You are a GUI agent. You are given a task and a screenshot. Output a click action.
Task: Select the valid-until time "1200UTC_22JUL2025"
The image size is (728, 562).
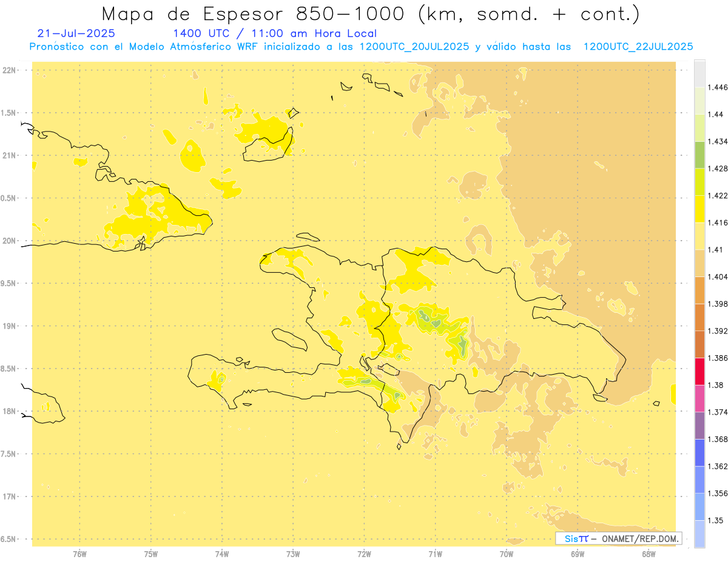point(638,47)
